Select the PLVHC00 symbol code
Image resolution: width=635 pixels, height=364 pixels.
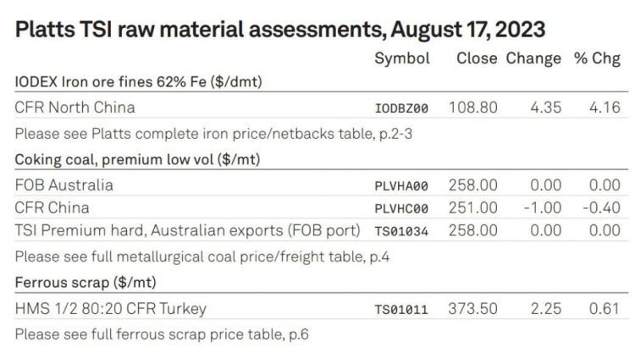[x=401, y=209]
